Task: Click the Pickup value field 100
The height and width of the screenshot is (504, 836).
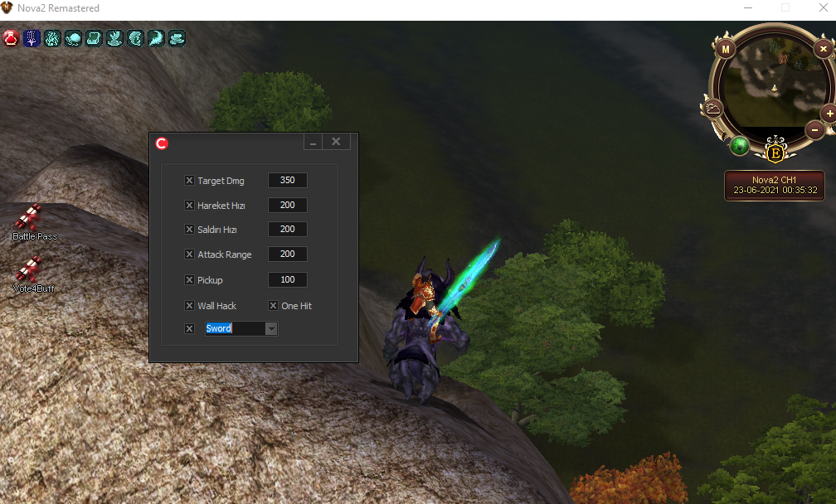Action: 287,279
